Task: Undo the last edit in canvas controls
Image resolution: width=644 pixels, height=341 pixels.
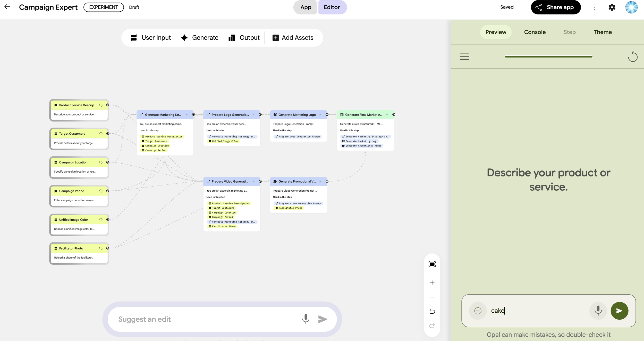Action: pyautogui.click(x=432, y=311)
